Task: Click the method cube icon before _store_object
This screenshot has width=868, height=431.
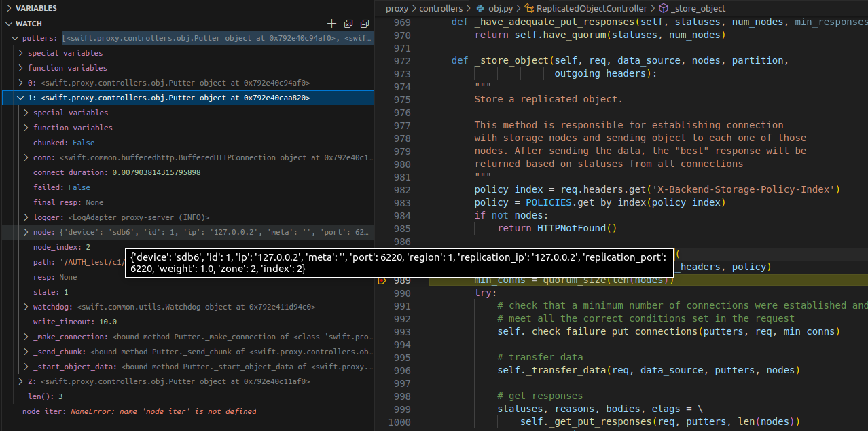Action: 663,9
